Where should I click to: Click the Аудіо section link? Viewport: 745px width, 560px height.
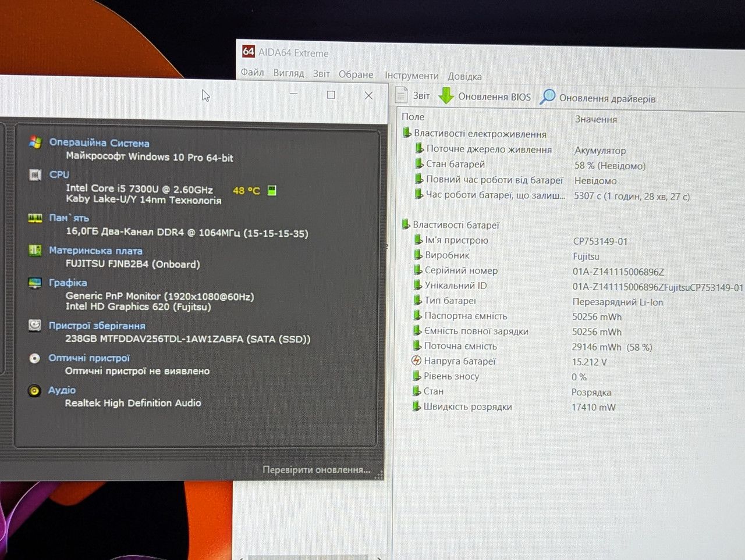pos(62,390)
